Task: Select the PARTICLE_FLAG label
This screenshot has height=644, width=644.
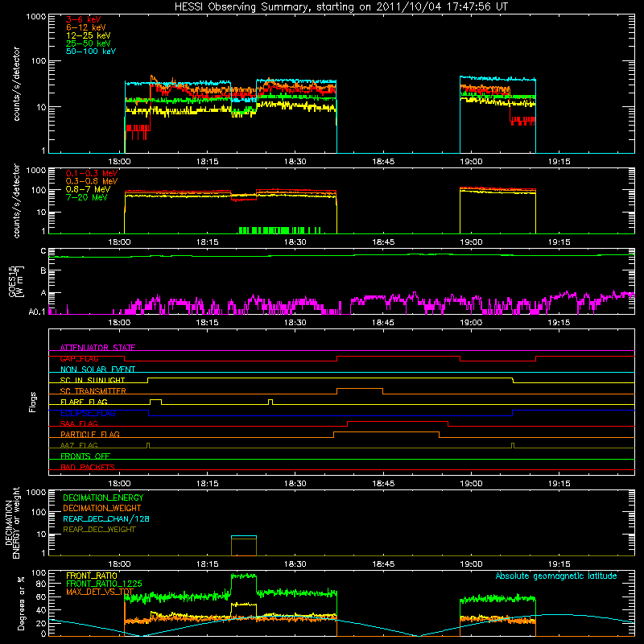Action: click(90, 434)
